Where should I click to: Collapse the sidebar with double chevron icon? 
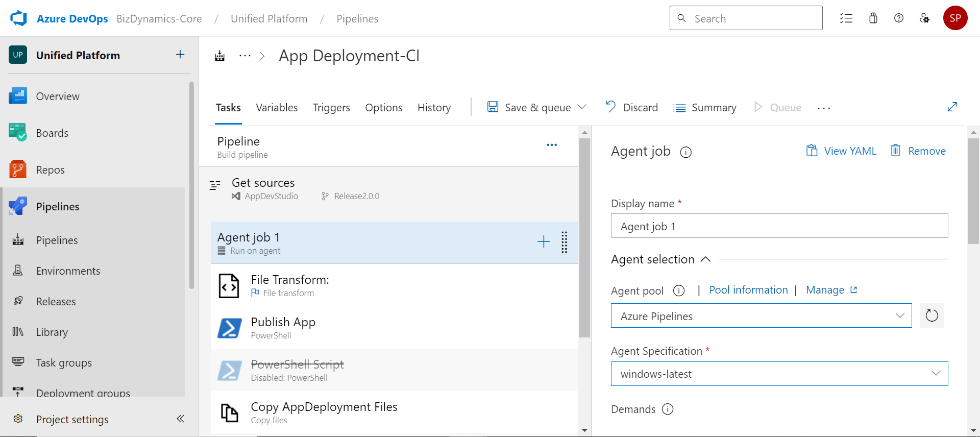tap(180, 419)
